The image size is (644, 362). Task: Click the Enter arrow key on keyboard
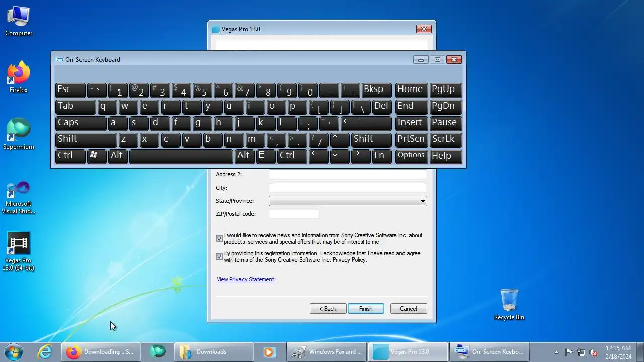point(366,123)
